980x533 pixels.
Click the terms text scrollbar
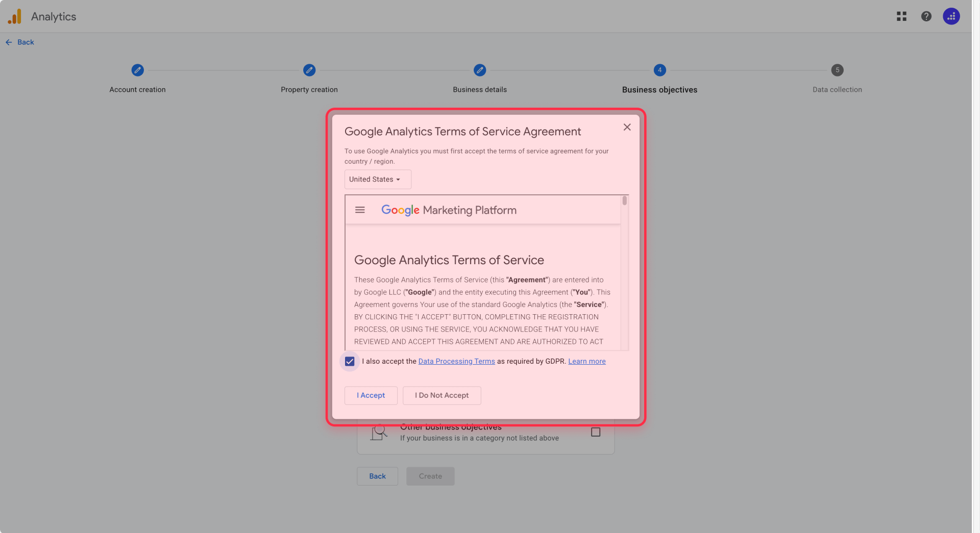tap(624, 201)
